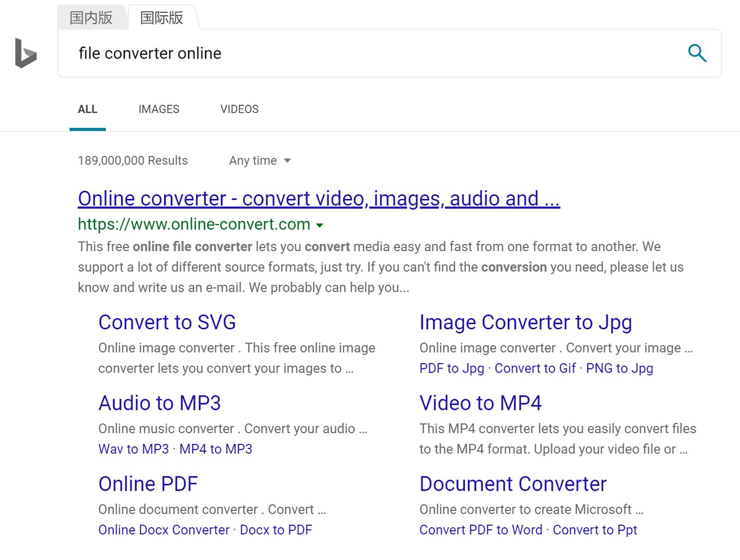Viewport: 740px width, 560px height.
Task: Select the 国际版 tab
Action: (x=161, y=17)
